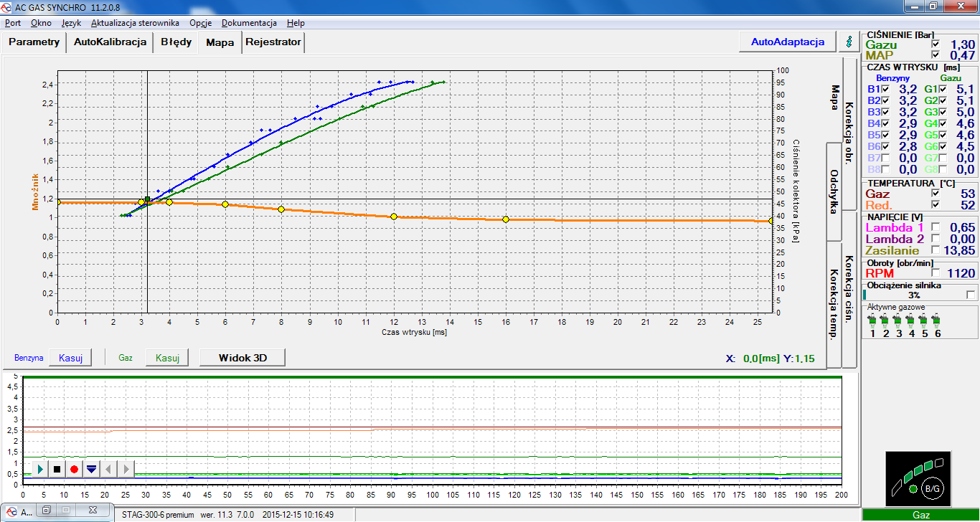Screen dimensions: 980x522
Task: Select the yellow multiplier point at 8 ms
Action: click(x=281, y=209)
